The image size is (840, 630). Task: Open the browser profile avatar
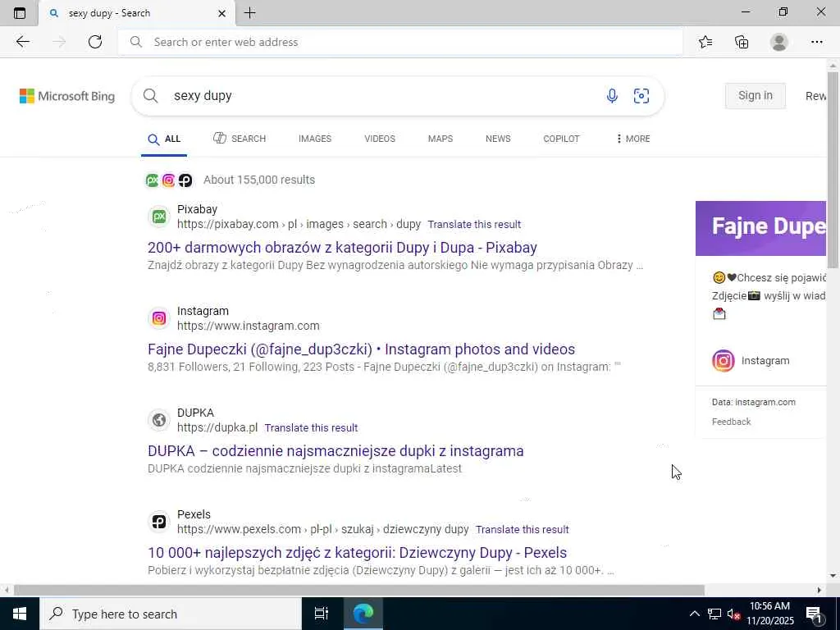779,42
